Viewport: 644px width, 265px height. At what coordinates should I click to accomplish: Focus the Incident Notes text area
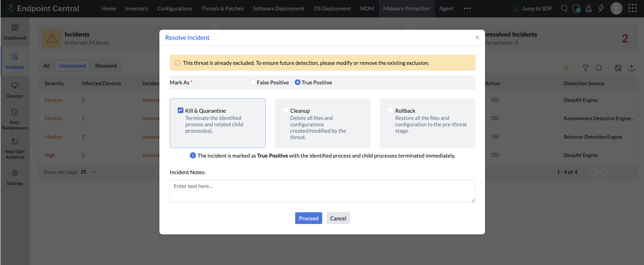322,191
